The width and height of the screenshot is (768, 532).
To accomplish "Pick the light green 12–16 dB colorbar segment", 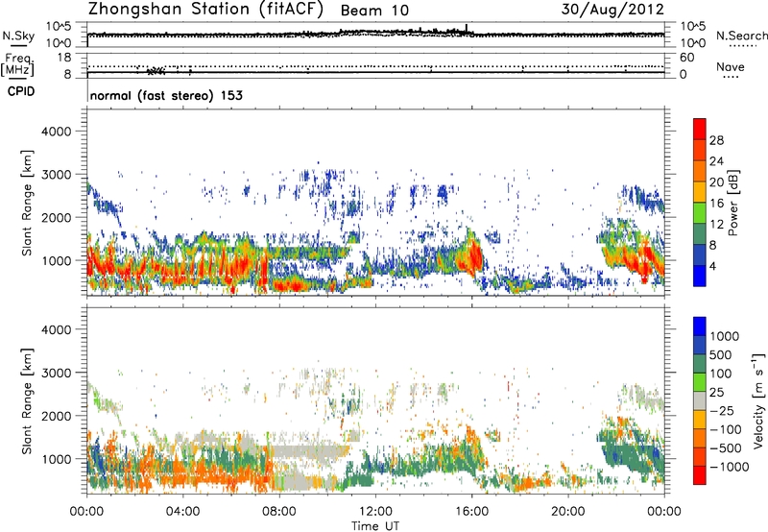I will (x=700, y=213).
